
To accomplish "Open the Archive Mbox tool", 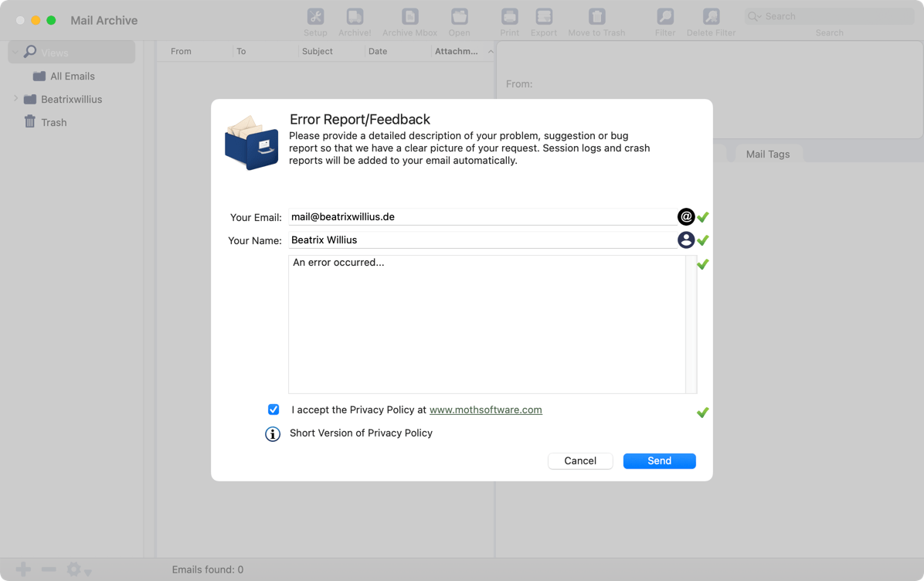I will click(x=409, y=17).
